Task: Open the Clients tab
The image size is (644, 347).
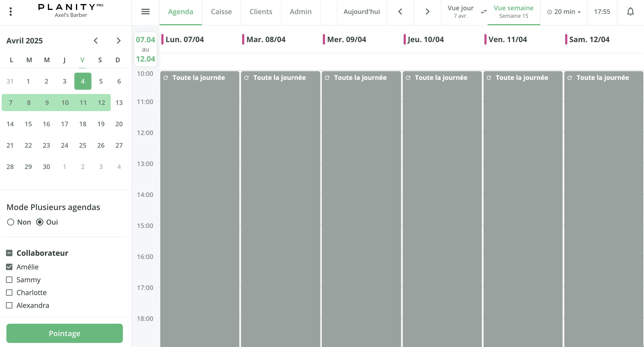Action: 261,12
